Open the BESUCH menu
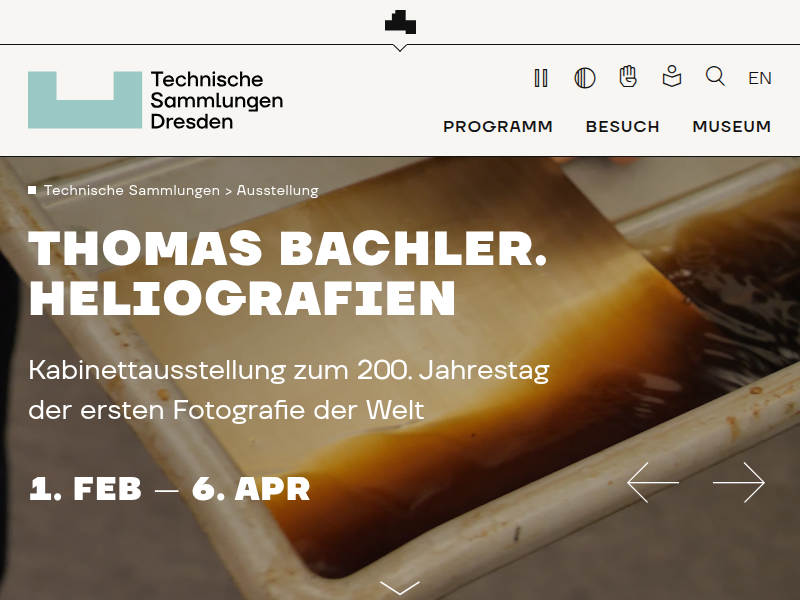The image size is (800, 600). coord(622,127)
